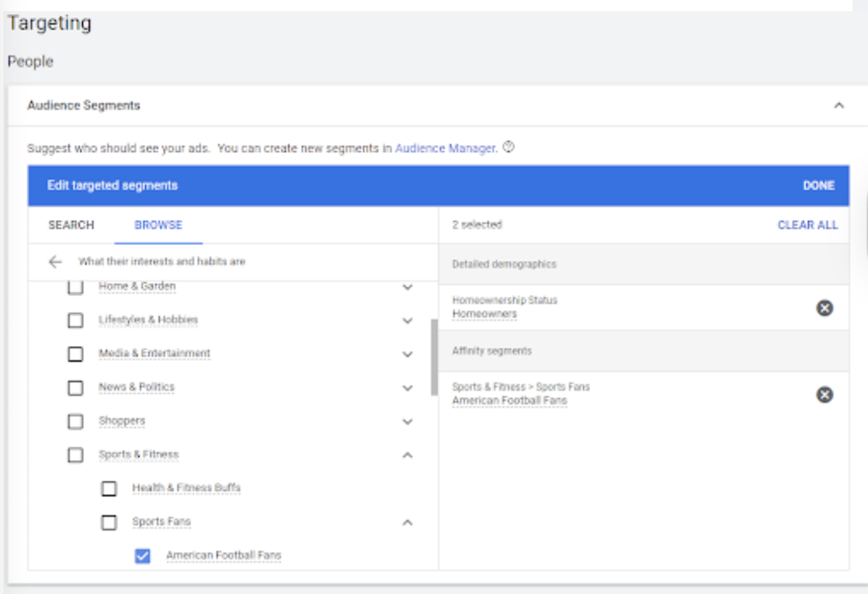Image resolution: width=868 pixels, height=594 pixels.
Task: Collapse the Audience Segments section
Action: coord(839,105)
